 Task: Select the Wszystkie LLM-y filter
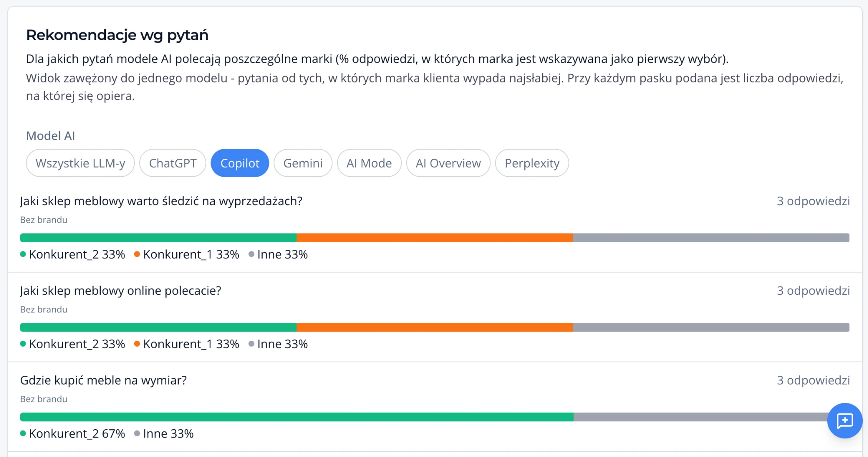pos(80,163)
